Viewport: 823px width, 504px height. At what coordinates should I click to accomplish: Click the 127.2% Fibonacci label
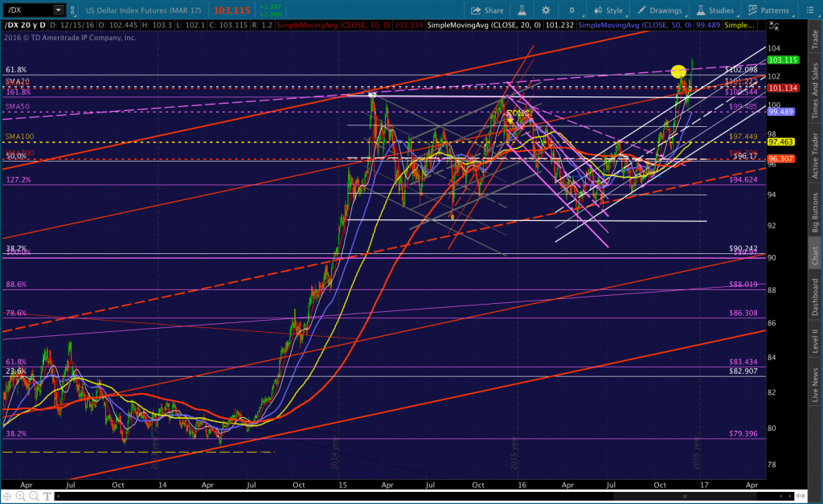click(x=18, y=179)
